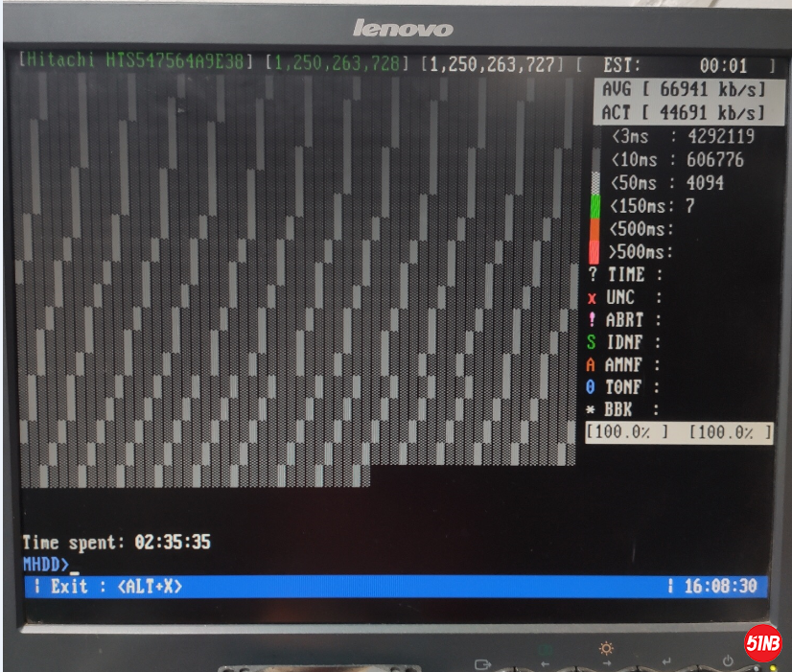The height and width of the screenshot is (672, 792).
Task: Click the red >500ms color block
Action: click(x=594, y=252)
